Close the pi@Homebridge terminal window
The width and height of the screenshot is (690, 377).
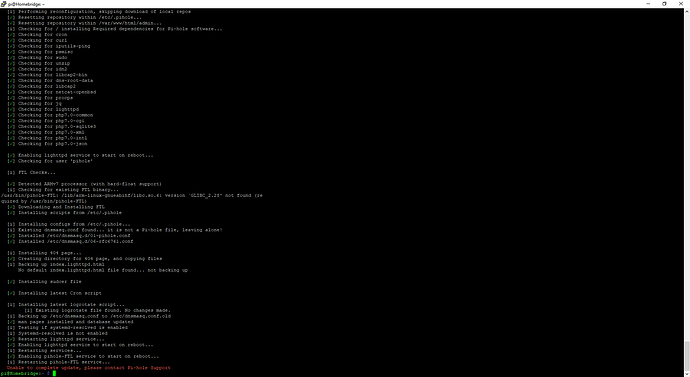coord(681,4)
